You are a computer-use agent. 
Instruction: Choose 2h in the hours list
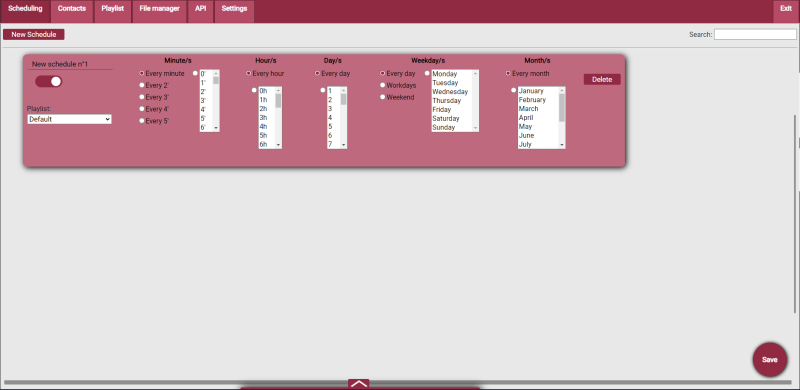pos(267,109)
